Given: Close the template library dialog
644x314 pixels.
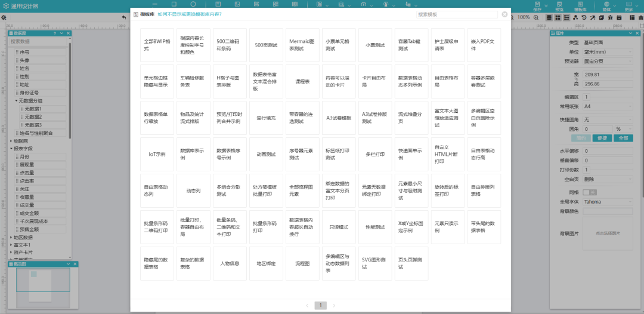Looking at the screenshot, I should click(x=505, y=14).
